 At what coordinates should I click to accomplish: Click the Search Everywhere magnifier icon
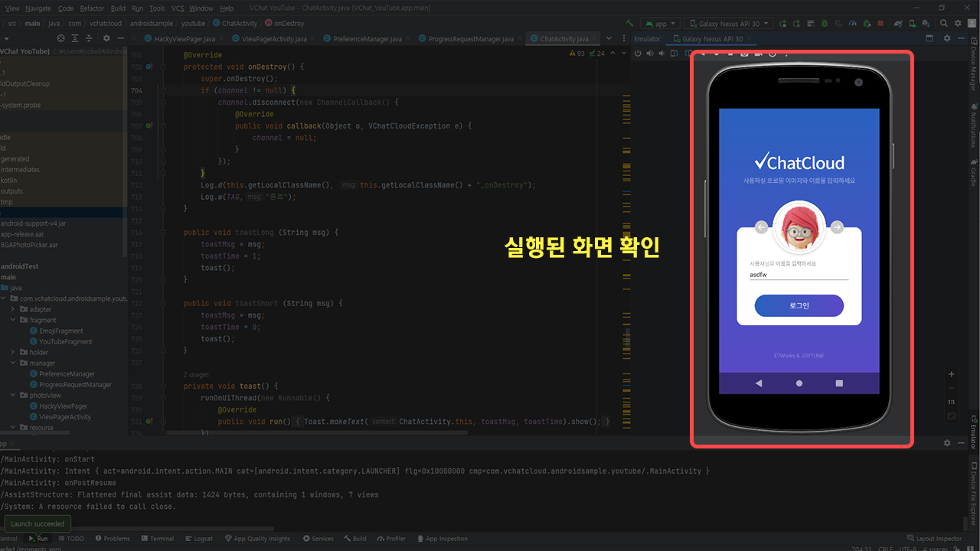(x=944, y=23)
